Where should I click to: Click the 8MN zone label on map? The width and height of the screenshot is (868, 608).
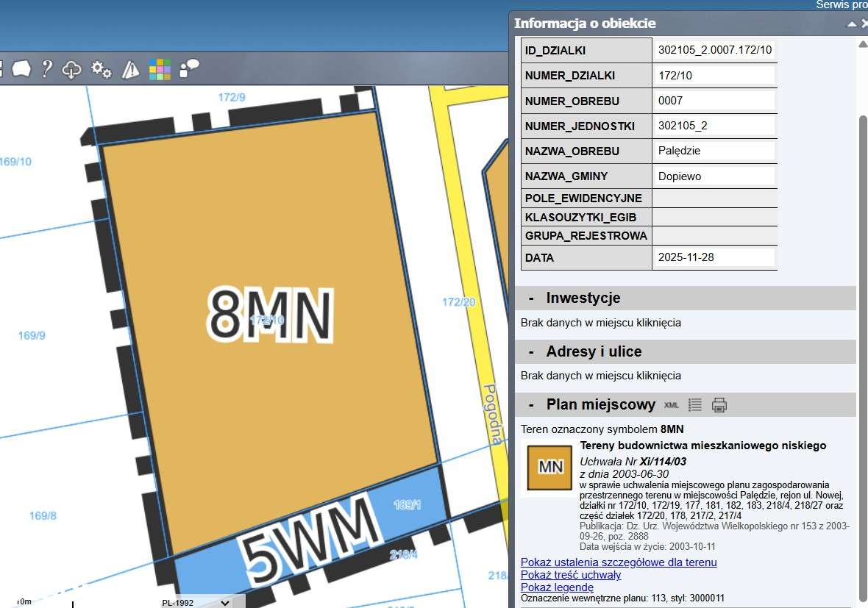tap(269, 314)
